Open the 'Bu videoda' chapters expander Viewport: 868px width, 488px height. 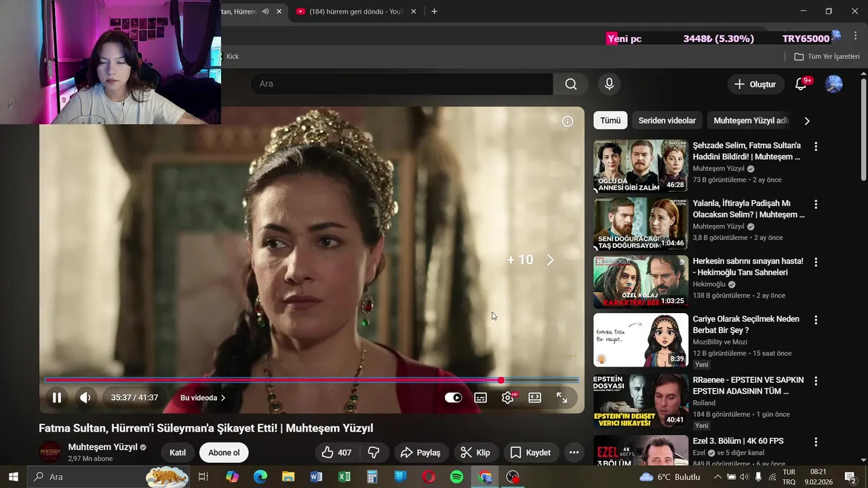pyautogui.click(x=203, y=398)
